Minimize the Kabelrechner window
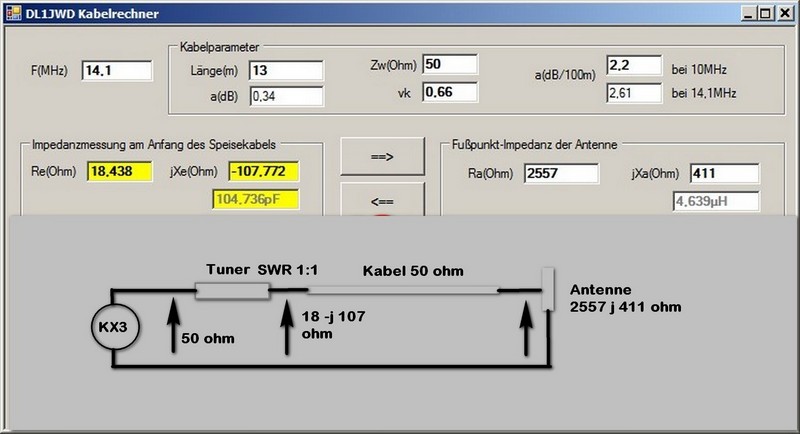This screenshot has height=434, width=800. [x=748, y=13]
